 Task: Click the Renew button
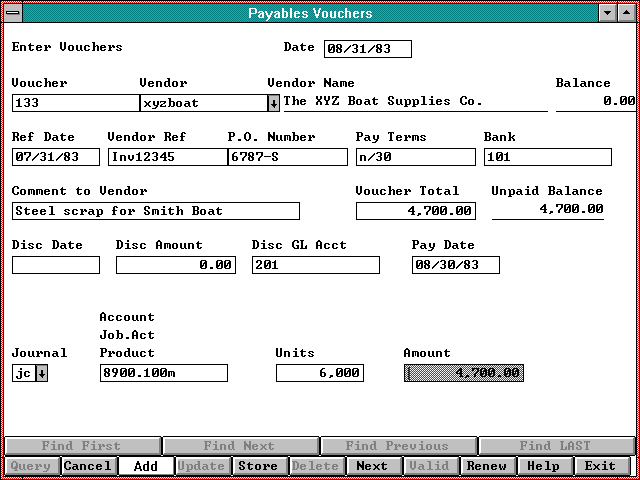[487, 466]
